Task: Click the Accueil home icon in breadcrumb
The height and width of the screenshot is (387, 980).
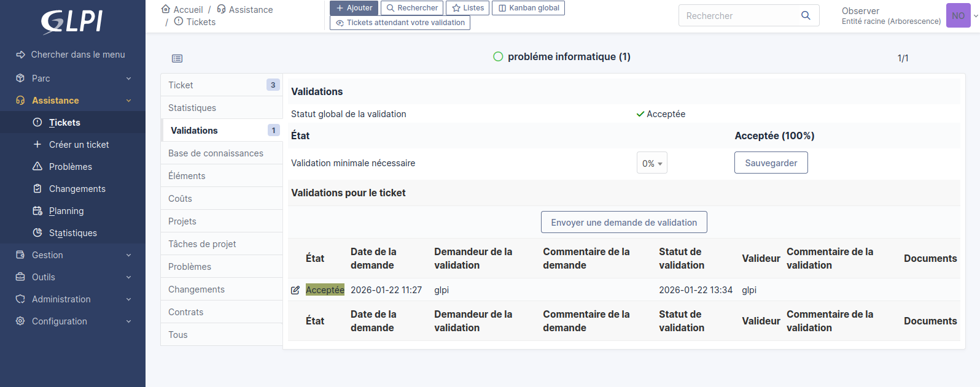Action: [x=166, y=9]
